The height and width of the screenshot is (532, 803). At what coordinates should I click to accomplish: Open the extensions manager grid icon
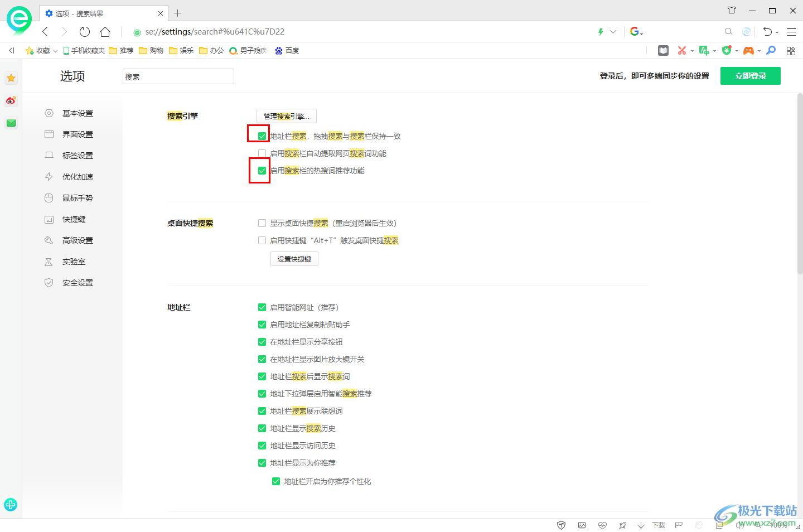click(791, 51)
